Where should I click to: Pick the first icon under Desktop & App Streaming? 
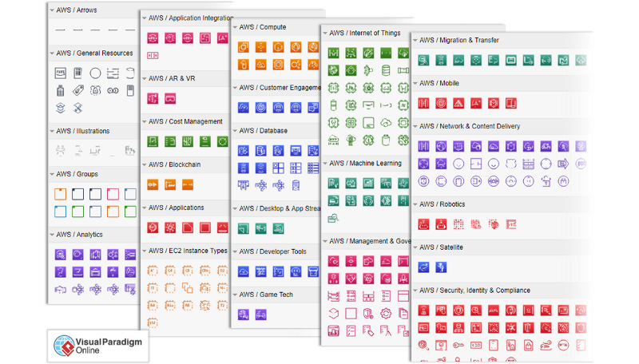pos(243,228)
